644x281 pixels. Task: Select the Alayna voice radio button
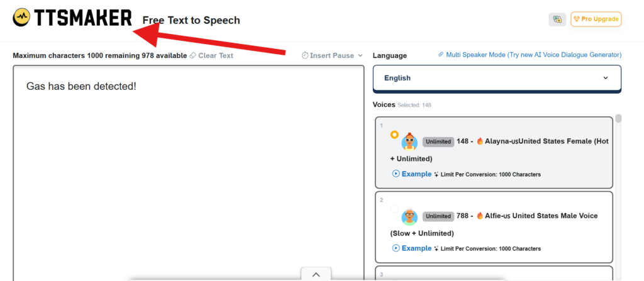point(394,135)
